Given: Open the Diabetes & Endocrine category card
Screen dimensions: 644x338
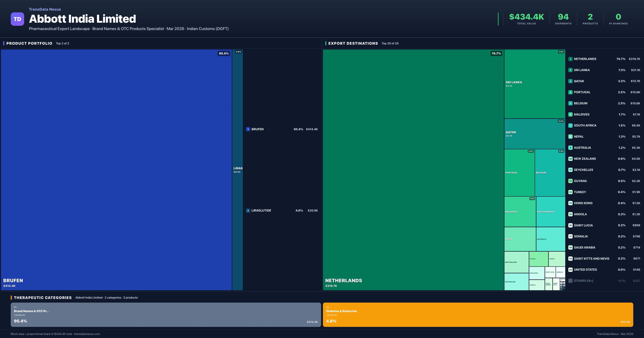Looking at the screenshot, I should pos(478,315).
